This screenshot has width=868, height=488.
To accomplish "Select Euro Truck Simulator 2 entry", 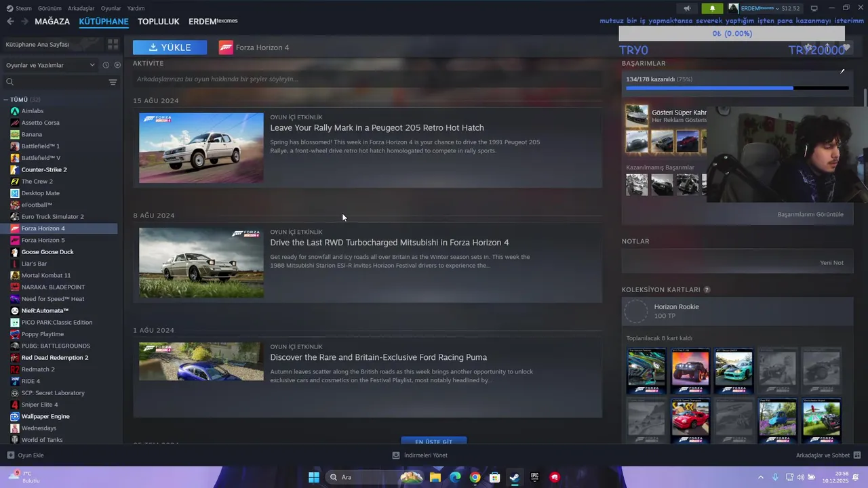I will pyautogui.click(x=52, y=216).
